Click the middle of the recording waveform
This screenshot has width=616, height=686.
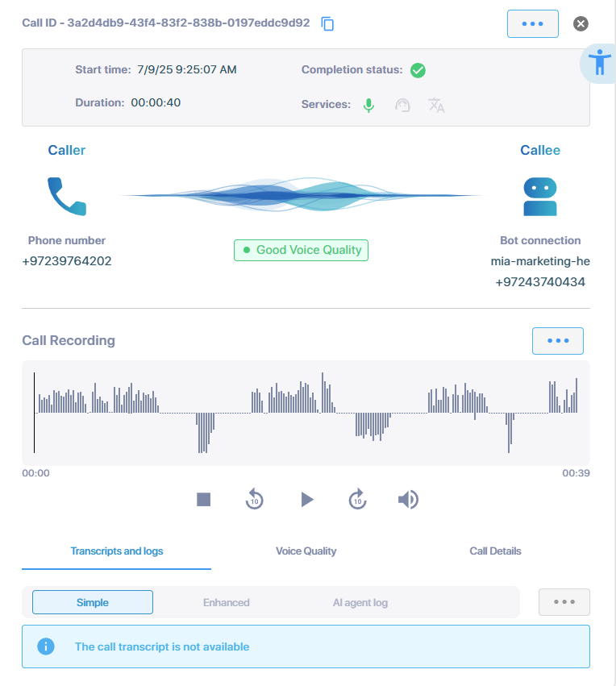[306, 413]
